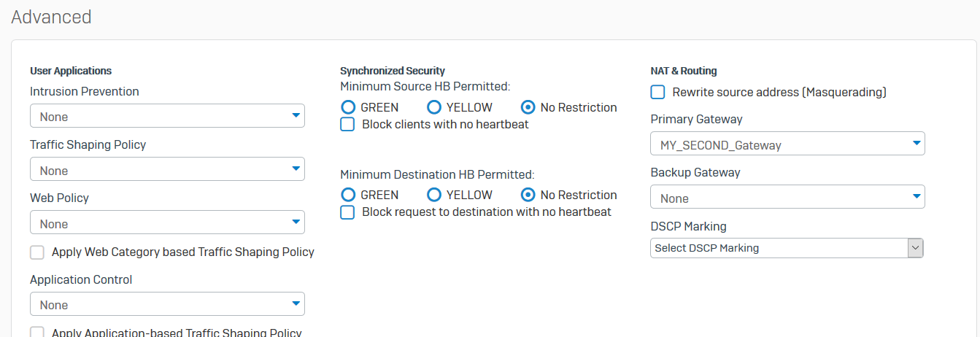Select GREEN for Minimum Source HB
This screenshot has width=980, height=337.
pyautogui.click(x=349, y=107)
